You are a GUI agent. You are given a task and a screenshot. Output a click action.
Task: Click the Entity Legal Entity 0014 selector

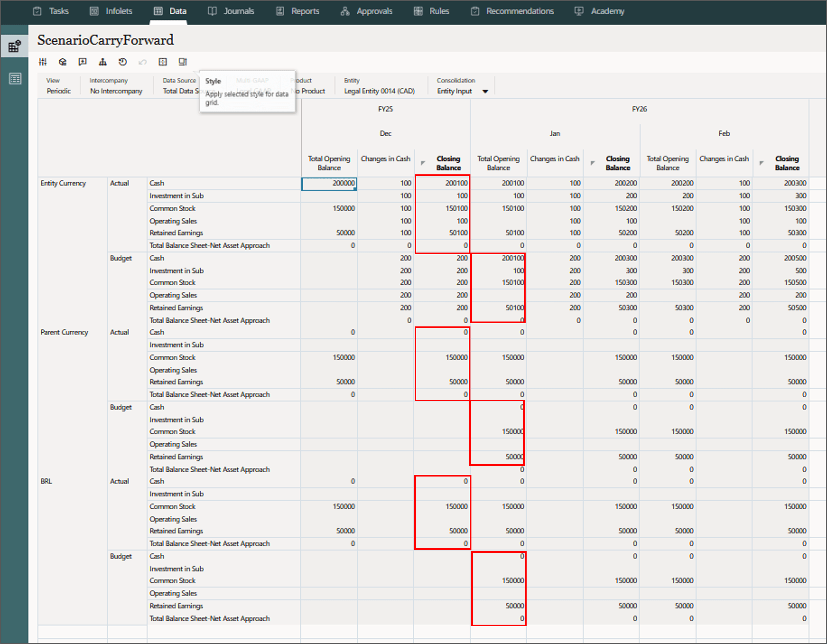379,91
